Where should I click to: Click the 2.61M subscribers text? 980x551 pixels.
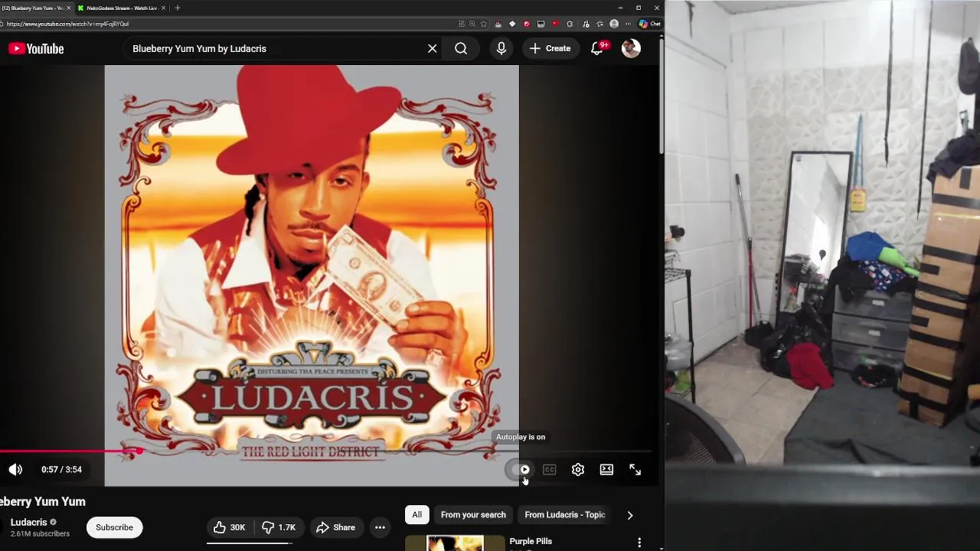tap(40, 534)
